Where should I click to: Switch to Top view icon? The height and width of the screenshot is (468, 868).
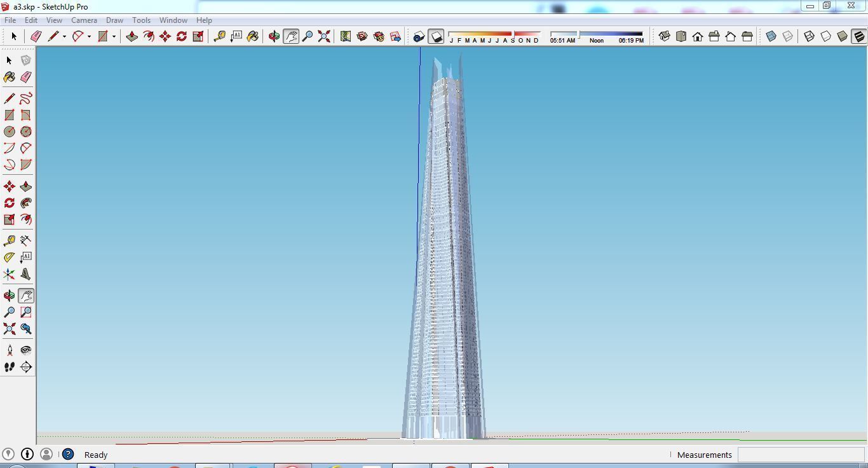click(681, 37)
